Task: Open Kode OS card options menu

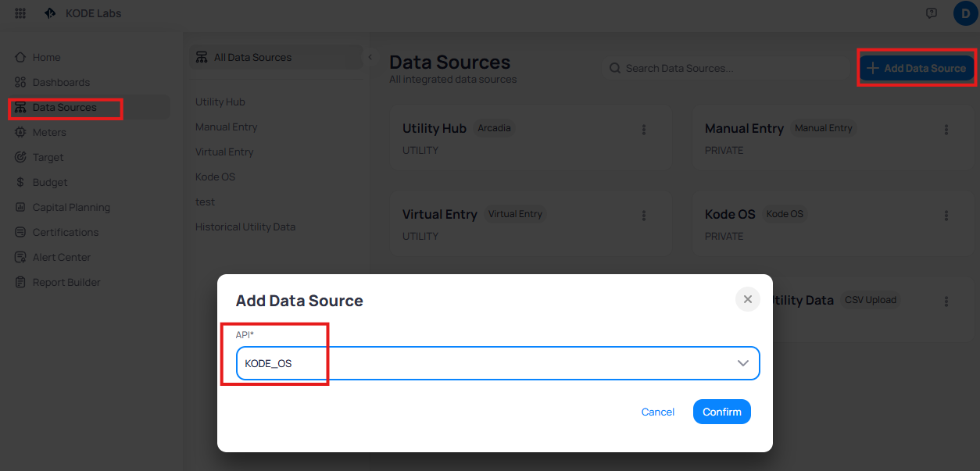Action: [x=946, y=216]
